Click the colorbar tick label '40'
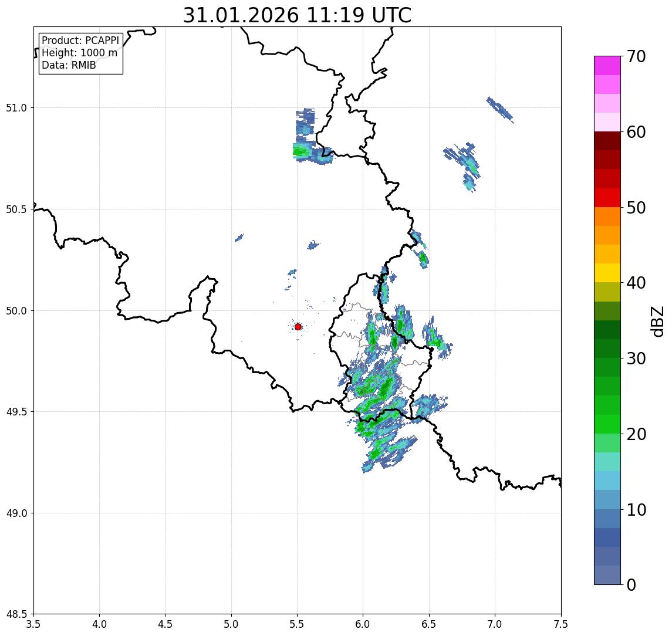Viewport: 672px width, 636px height. click(x=636, y=283)
